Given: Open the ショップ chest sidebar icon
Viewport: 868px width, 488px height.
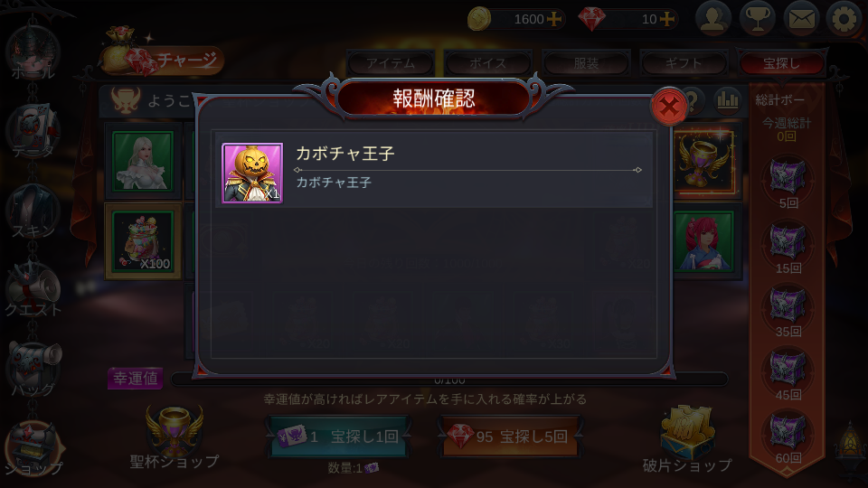Looking at the screenshot, I should coord(33,449).
